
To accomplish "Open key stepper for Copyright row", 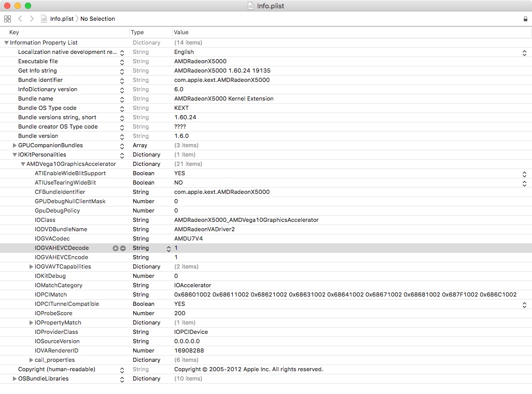I will point(122,370).
